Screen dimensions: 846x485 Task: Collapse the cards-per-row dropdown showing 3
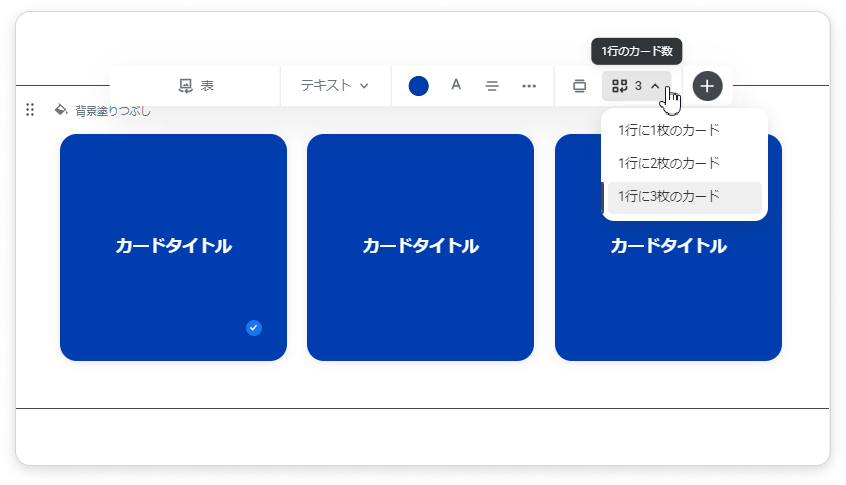[636, 86]
